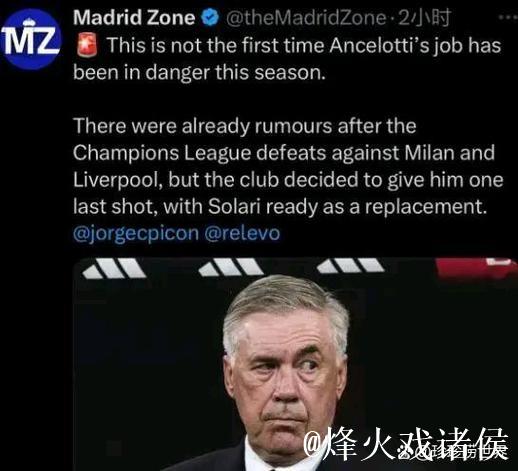This screenshot has height=471, width=518.
Task: Click the line "There were already rumours after the"
Action: tap(245, 126)
